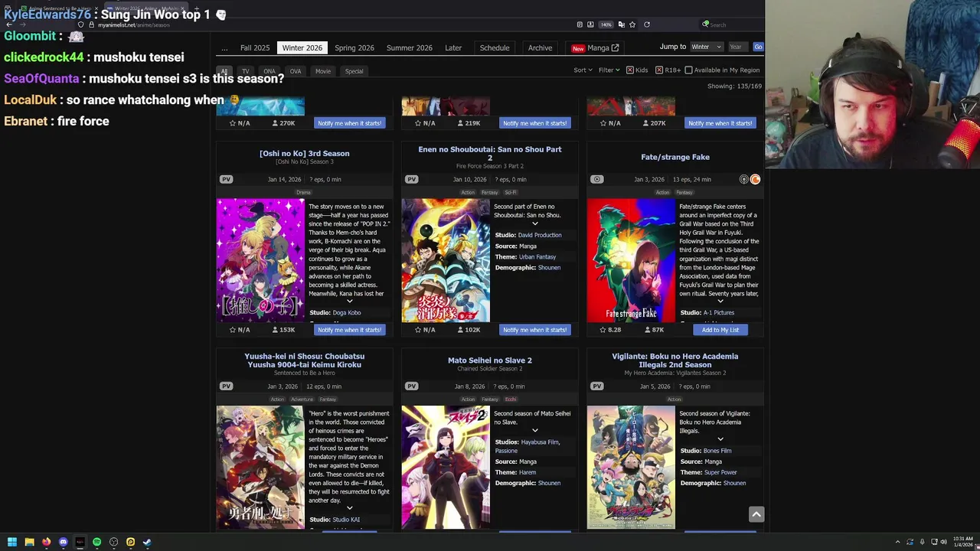Toggle the Kids exclusion checkbox
Image resolution: width=980 pixels, height=551 pixels.
click(630, 70)
